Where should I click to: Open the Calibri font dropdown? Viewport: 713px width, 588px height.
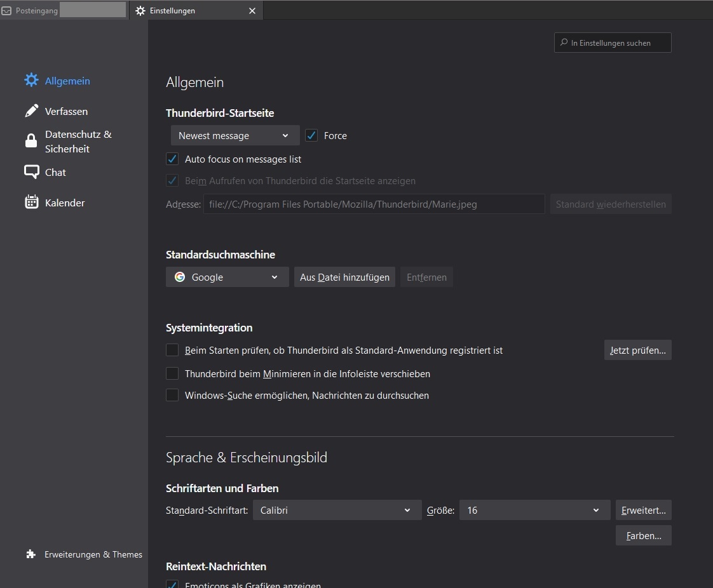tap(337, 510)
